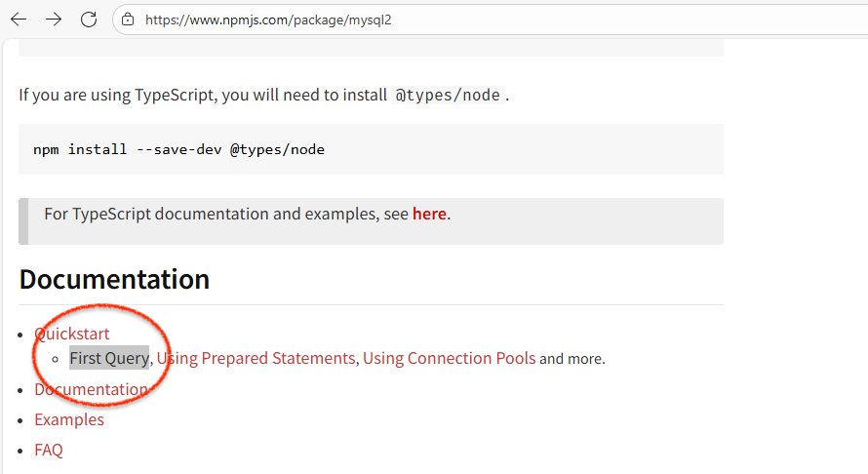
Task: Open the red "here" TypeScript documentation link
Action: [x=429, y=214]
